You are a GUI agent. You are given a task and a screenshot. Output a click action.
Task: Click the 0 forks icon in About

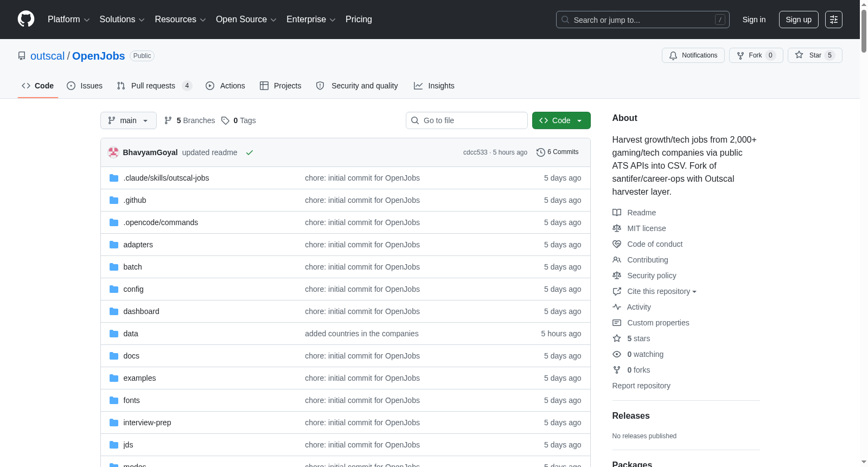click(x=617, y=370)
